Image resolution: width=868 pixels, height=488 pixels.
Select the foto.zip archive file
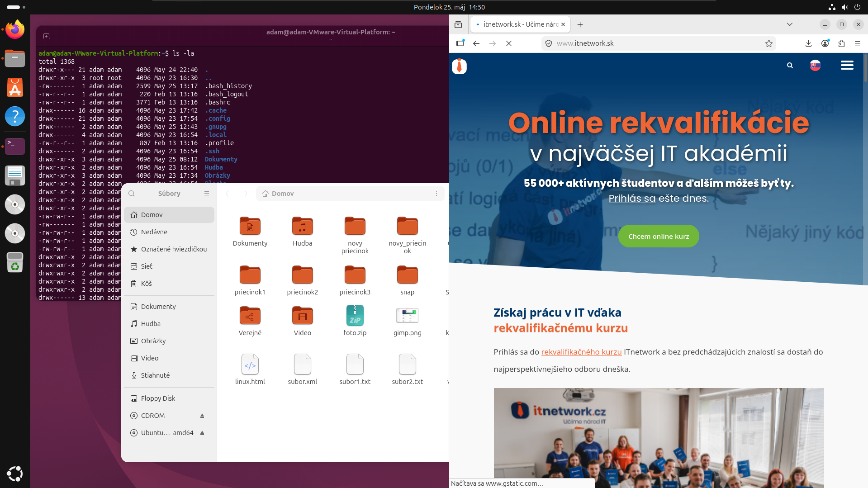[355, 316]
